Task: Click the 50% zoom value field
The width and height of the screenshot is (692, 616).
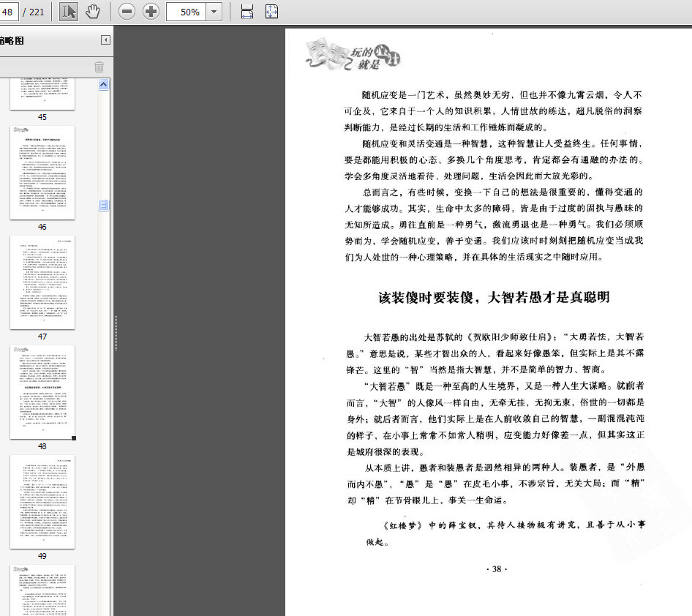Action: [187, 12]
